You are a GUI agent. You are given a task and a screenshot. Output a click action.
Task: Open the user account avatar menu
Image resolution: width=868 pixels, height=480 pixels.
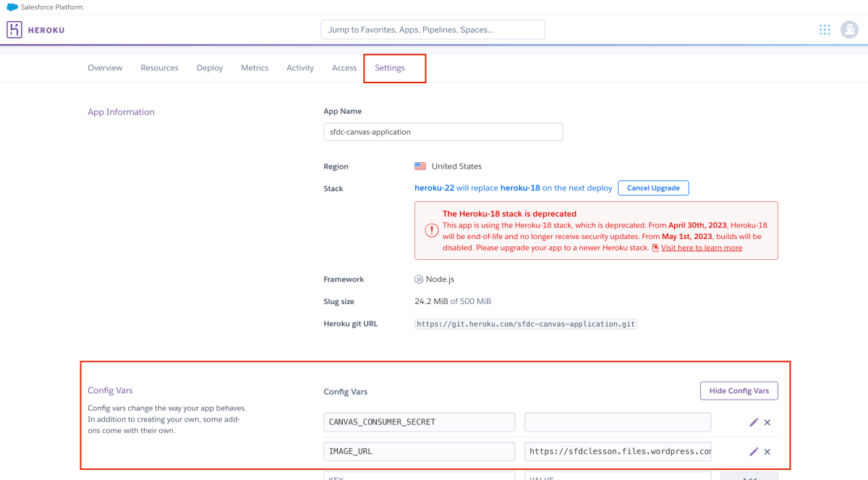[x=849, y=30]
